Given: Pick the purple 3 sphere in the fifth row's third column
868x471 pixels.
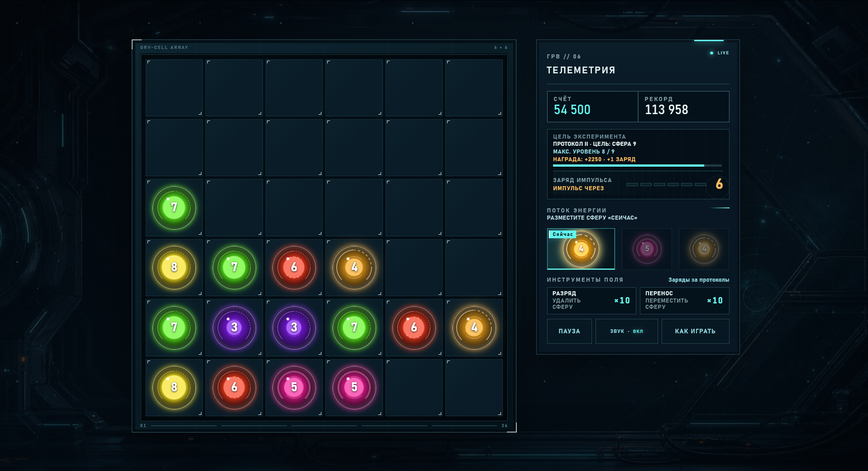Looking at the screenshot, I should coord(294,327).
